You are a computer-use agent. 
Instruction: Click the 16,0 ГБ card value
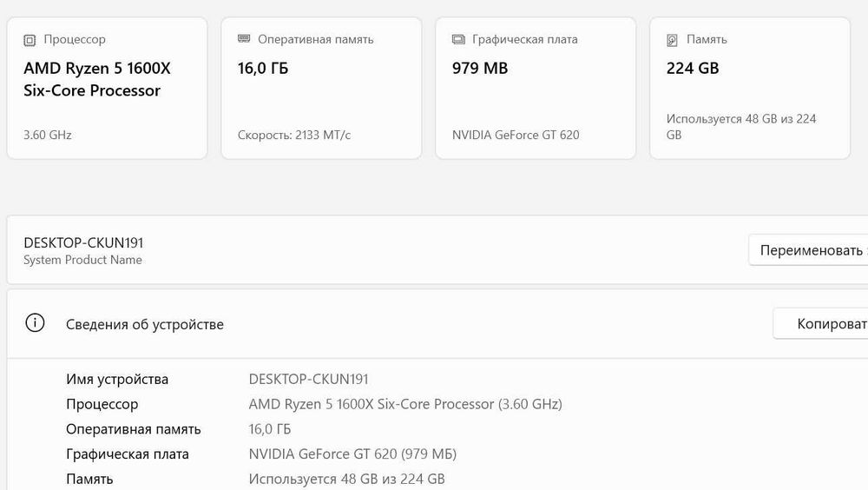click(263, 68)
